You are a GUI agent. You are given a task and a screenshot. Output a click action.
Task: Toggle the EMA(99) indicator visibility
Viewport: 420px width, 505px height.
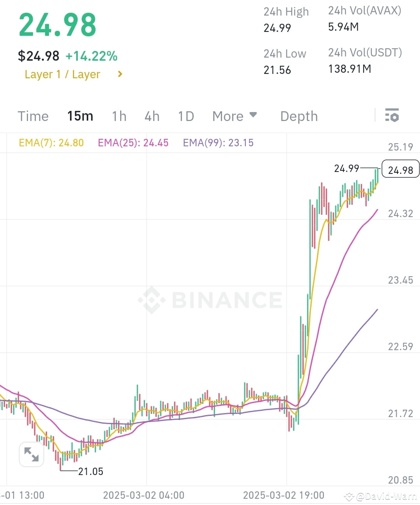click(218, 143)
